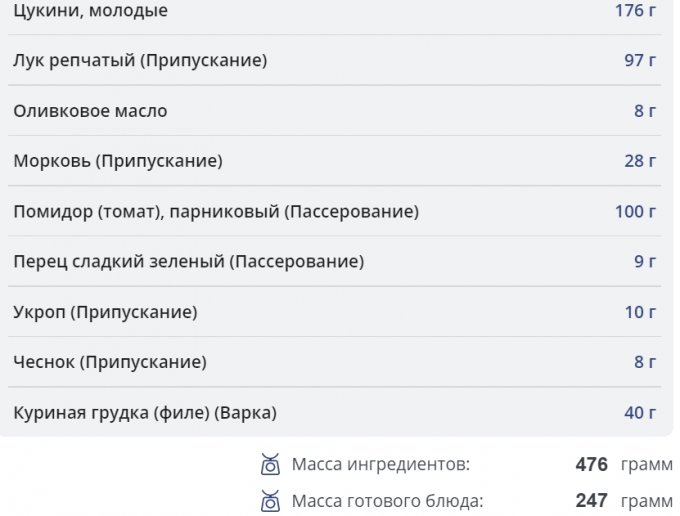The width and height of the screenshot is (680, 516).
Task: Click the Морковь (Припускание) ingredient
Action: (x=118, y=161)
